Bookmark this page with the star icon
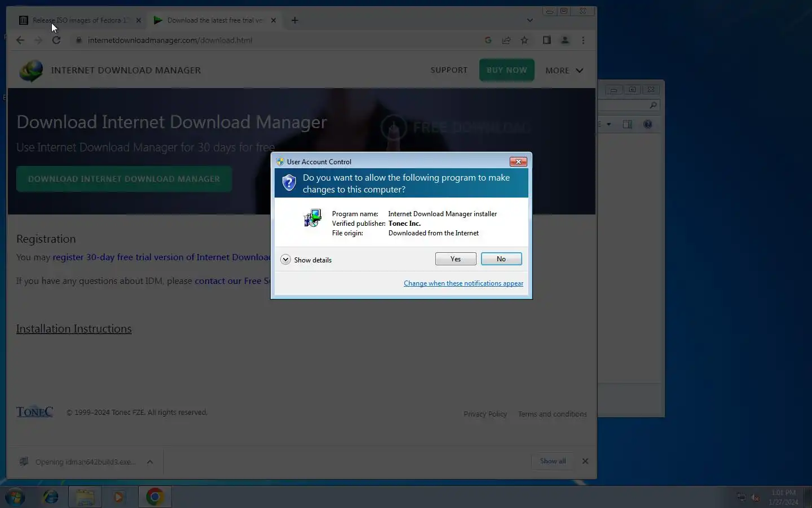812x508 pixels. (x=524, y=40)
